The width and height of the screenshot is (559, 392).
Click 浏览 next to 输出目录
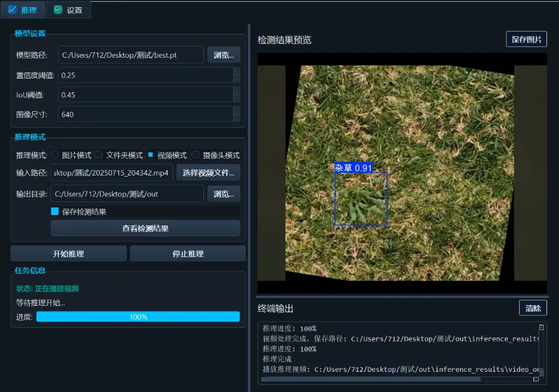pos(225,193)
